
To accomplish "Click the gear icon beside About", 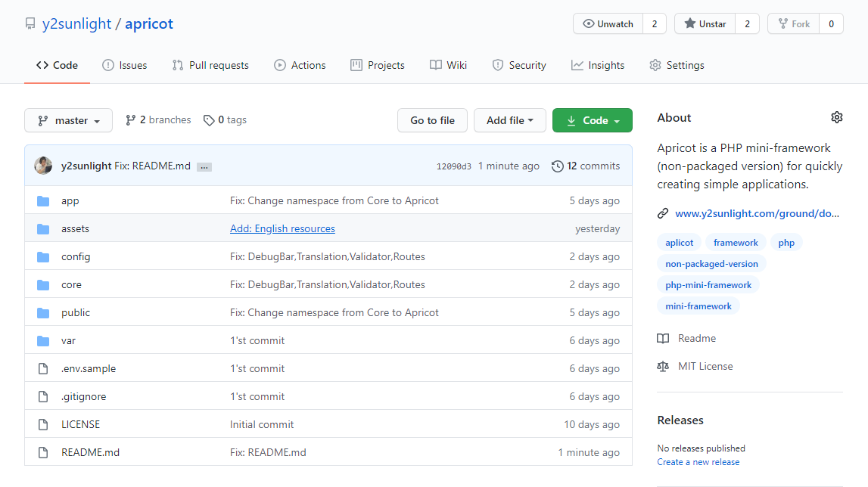I will click(x=836, y=117).
